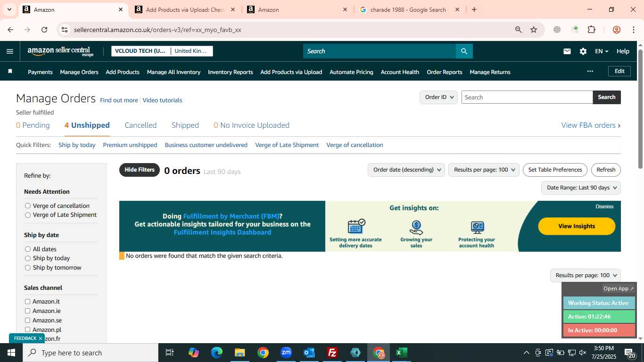The image size is (644, 362).
Task: Open the View FBA orders link
Action: pos(591,125)
